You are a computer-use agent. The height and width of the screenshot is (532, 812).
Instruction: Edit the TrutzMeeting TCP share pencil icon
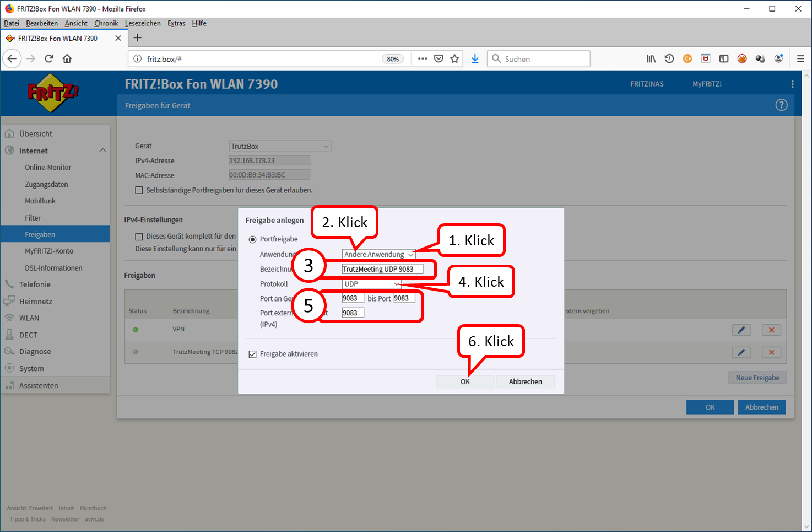pos(741,352)
